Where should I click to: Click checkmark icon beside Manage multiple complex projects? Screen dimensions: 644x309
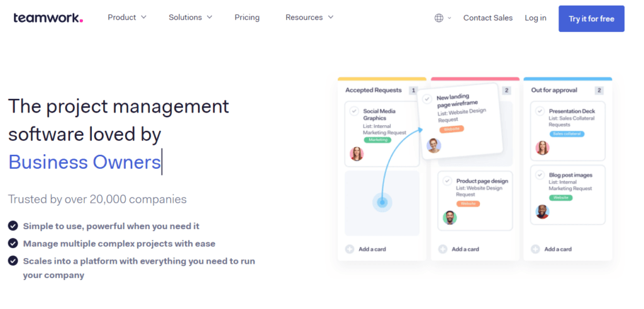(x=13, y=244)
